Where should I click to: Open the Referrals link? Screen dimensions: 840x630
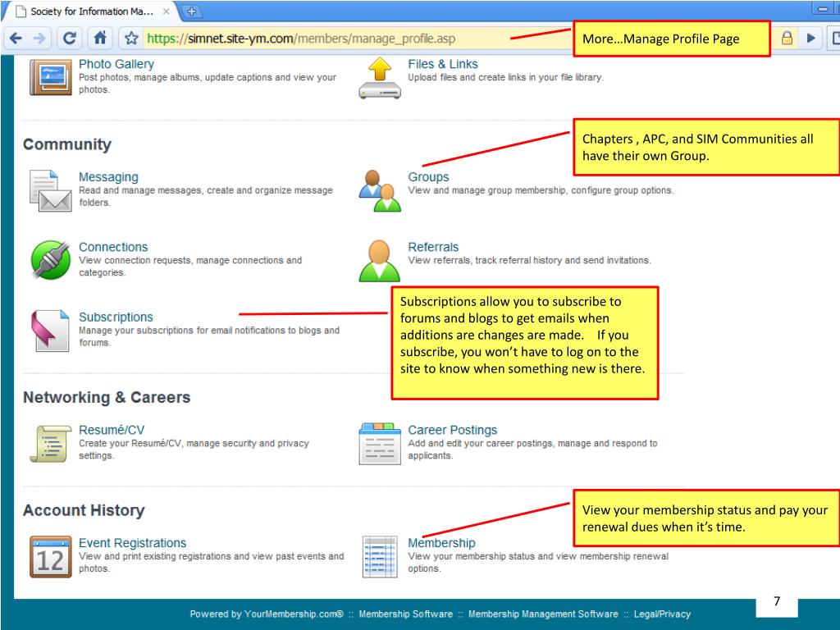pos(433,247)
